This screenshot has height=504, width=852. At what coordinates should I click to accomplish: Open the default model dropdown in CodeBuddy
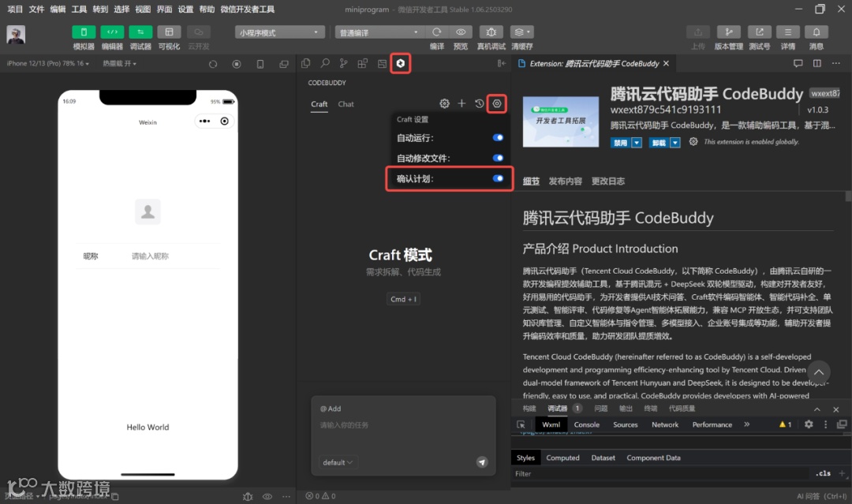point(338,463)
